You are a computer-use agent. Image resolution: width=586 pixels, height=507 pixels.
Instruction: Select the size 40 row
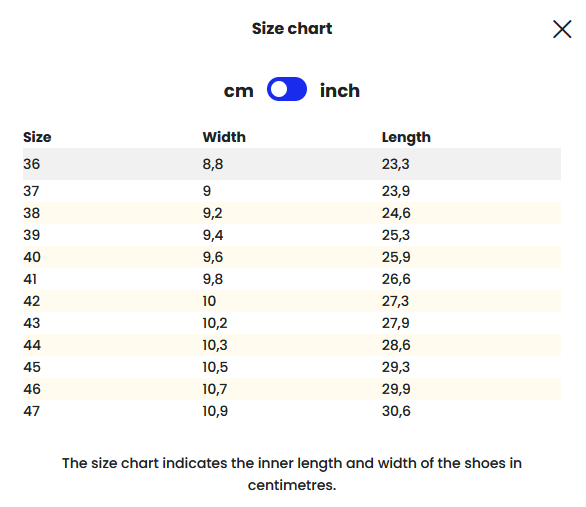point(292,257)
